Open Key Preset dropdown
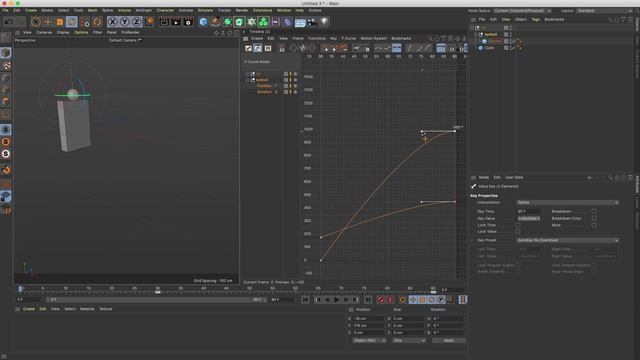 (x=567, y=240)
